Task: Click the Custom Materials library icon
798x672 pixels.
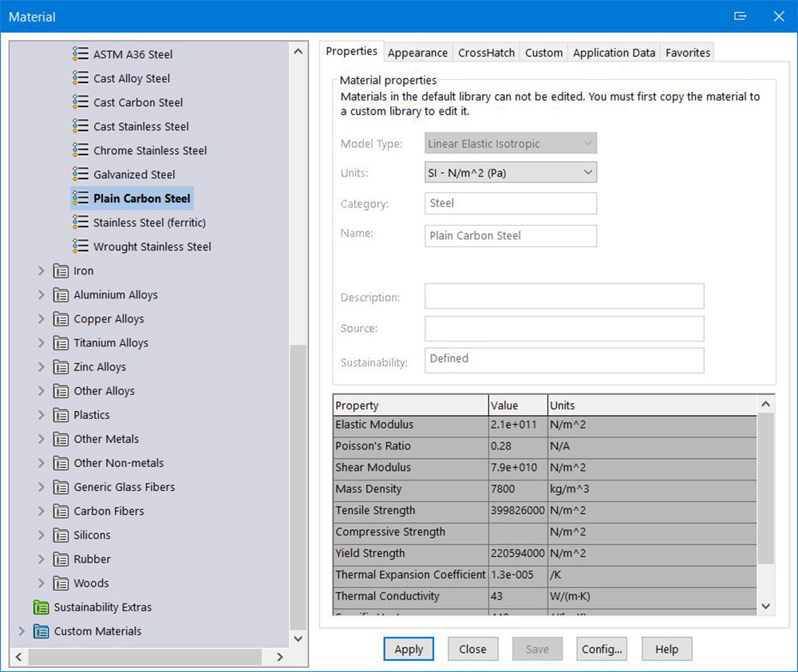Action: coord(41,631)
